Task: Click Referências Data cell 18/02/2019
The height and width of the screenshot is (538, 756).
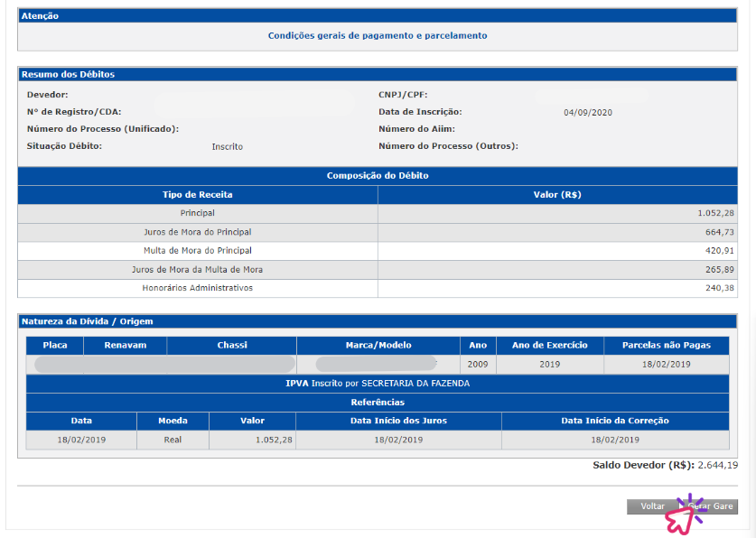Action: [81, 440]
